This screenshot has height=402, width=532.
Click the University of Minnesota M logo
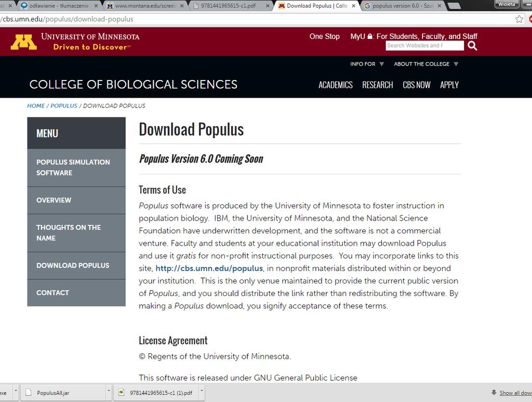tap(23, 42)
